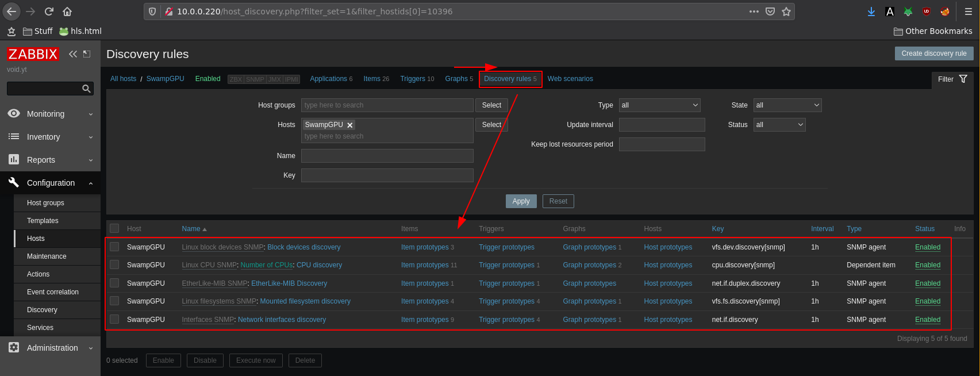Tick the select-all checkbox in table header
Image resolution: width=980 pixels, height=376 pixels.
click(114, 228)
